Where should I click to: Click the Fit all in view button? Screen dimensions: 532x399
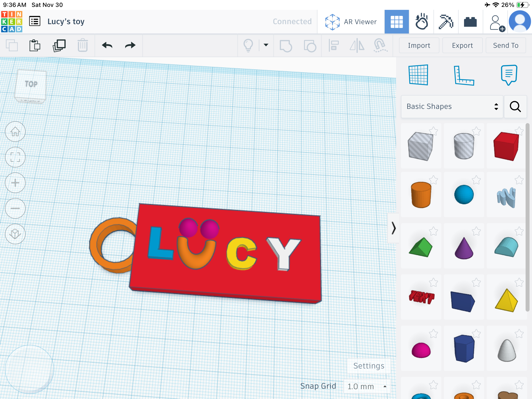[15, 157]
